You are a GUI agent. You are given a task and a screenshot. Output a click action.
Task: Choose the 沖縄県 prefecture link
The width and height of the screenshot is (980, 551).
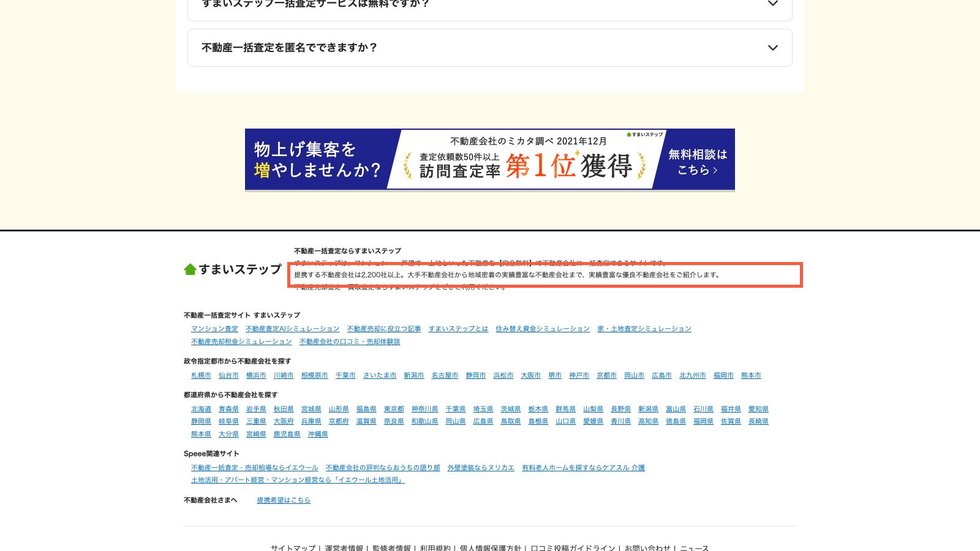coord(318,434)
